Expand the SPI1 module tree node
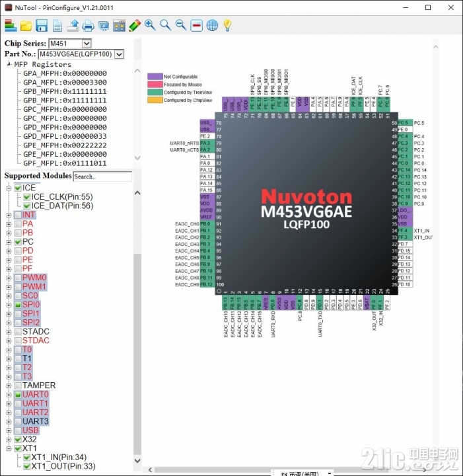Screen dimensions: 463x476 point(9,313)
